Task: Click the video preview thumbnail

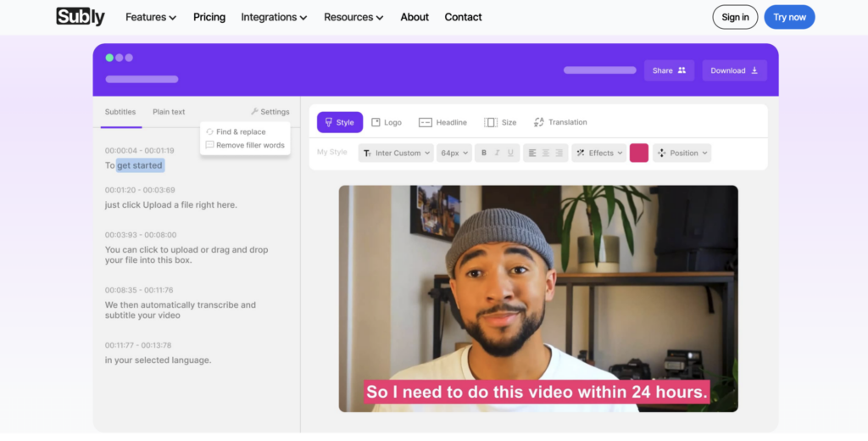Action: [x=538, y=299]
